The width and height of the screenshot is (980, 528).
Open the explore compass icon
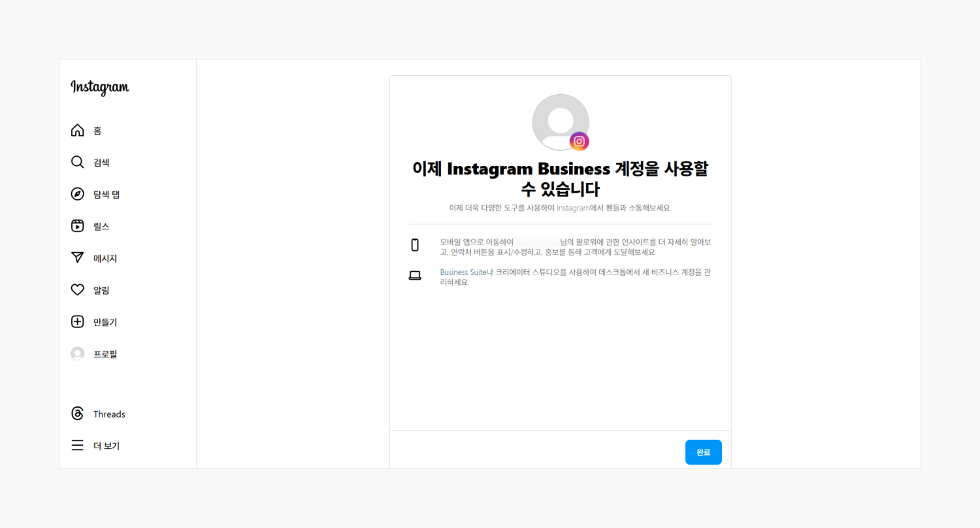[77, 194]
